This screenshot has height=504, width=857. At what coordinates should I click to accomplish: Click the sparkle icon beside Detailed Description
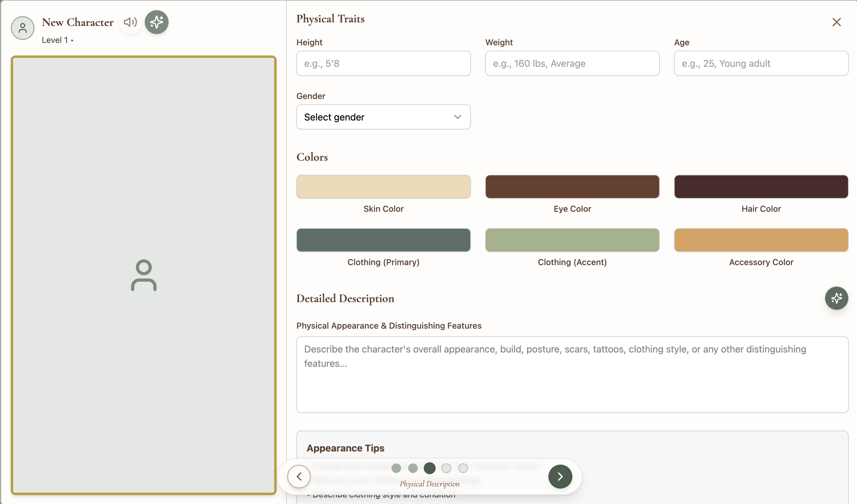pyautogui.click(x=836, y=298)
